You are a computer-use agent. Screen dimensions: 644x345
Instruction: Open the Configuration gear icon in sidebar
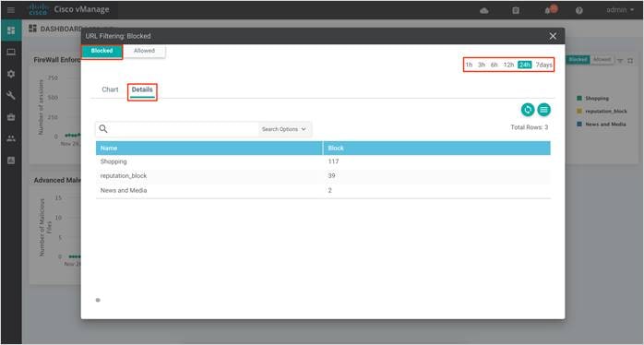[x=11, y=74]
